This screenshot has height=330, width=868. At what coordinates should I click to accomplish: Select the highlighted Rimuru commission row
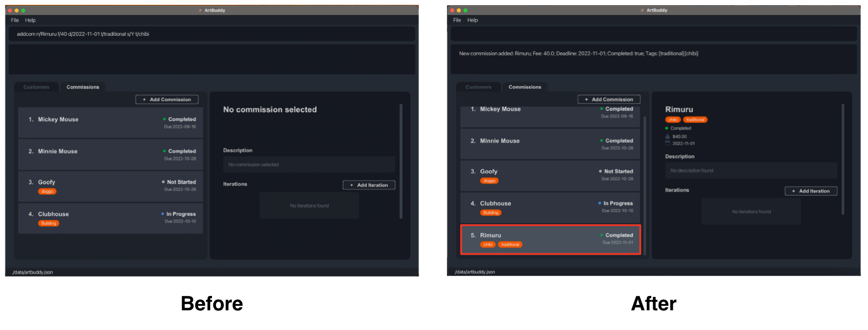point(551,239)
